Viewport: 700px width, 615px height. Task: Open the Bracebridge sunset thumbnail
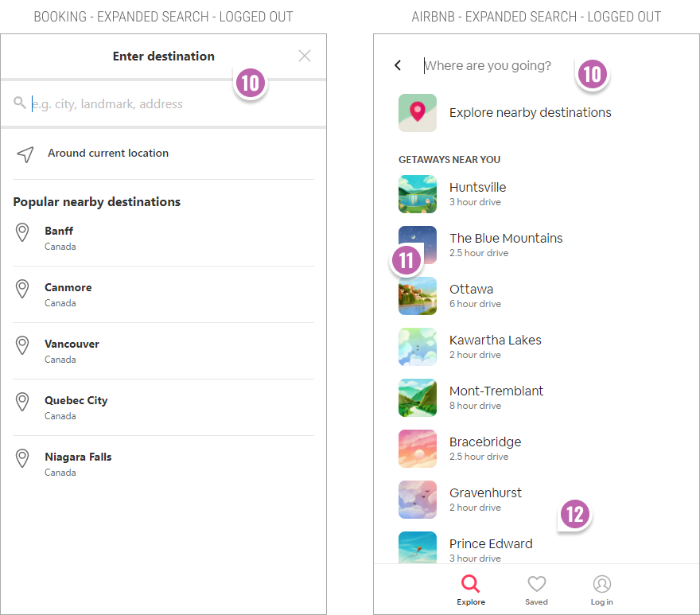point(418,449)
